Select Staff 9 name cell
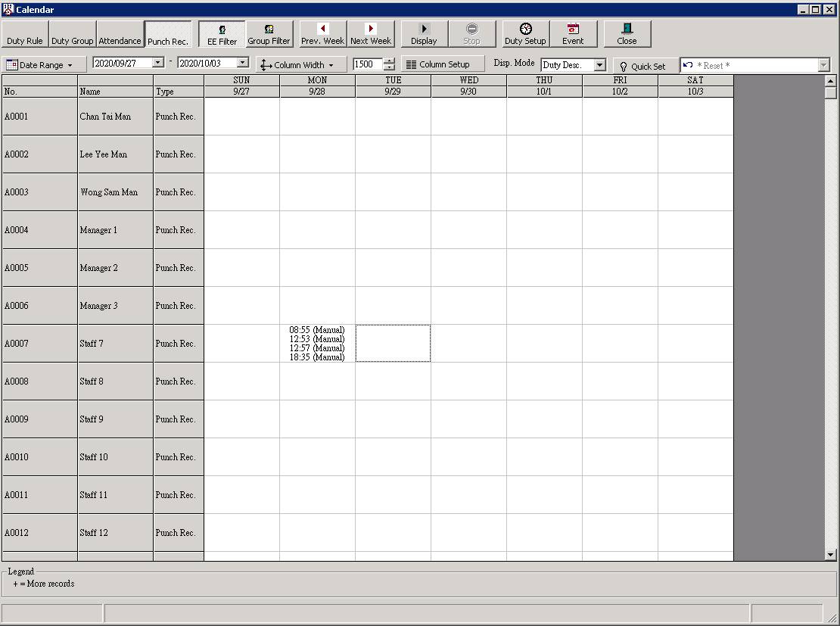This screenshot has width=840, height=626. point(115,419)
